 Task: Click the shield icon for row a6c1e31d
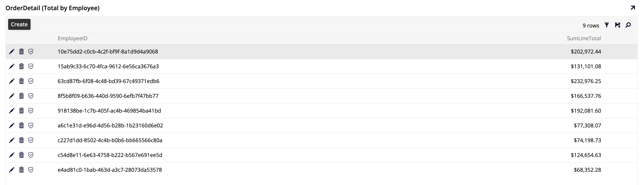31,126
